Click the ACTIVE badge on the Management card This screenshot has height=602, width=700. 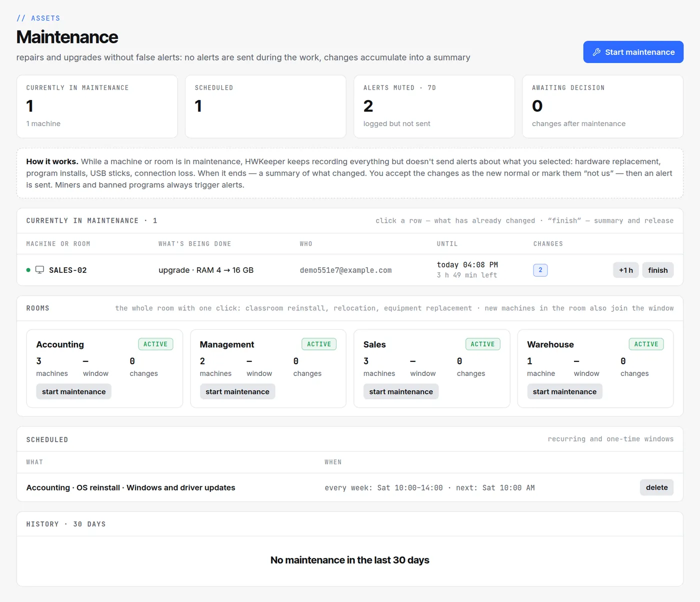tap(319, 344)
